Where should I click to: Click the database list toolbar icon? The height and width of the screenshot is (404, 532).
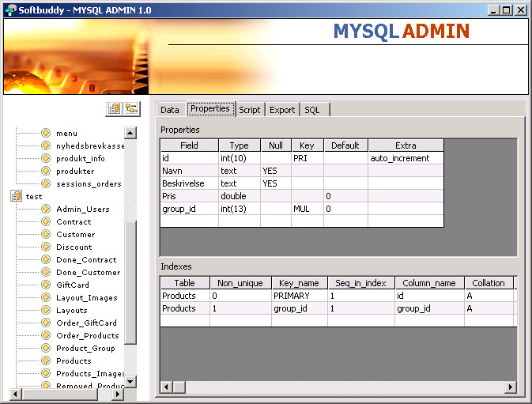[x=114, y=109]
